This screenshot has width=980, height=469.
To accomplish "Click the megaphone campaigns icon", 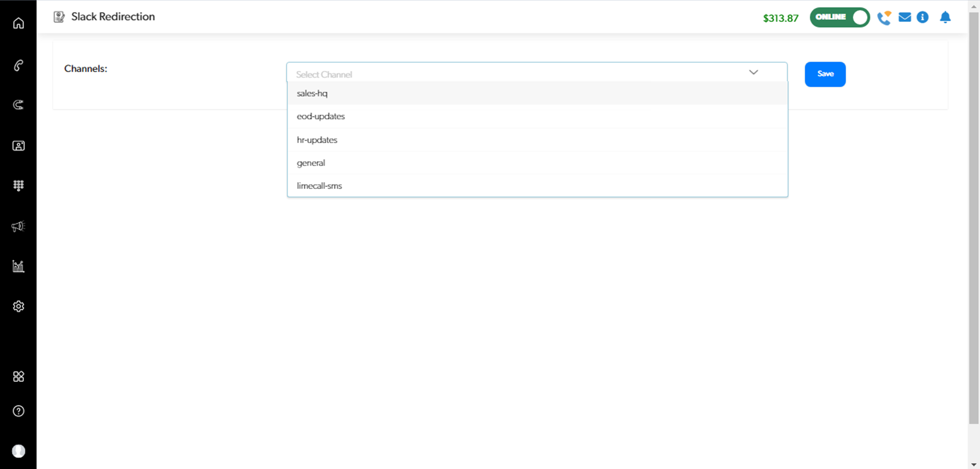I will (x=18, y=226).
